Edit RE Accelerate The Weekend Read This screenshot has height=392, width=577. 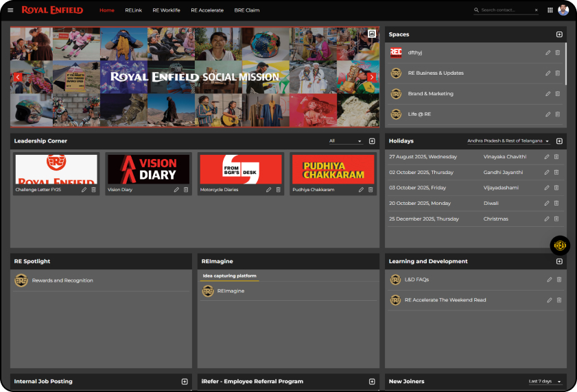[x=550, y=300]
